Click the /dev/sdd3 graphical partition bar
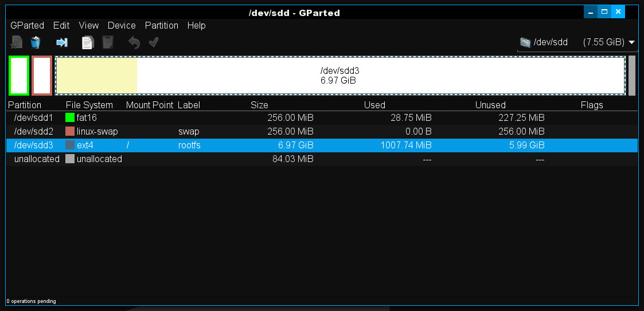 pyautogui.click(x=339, y=76)
